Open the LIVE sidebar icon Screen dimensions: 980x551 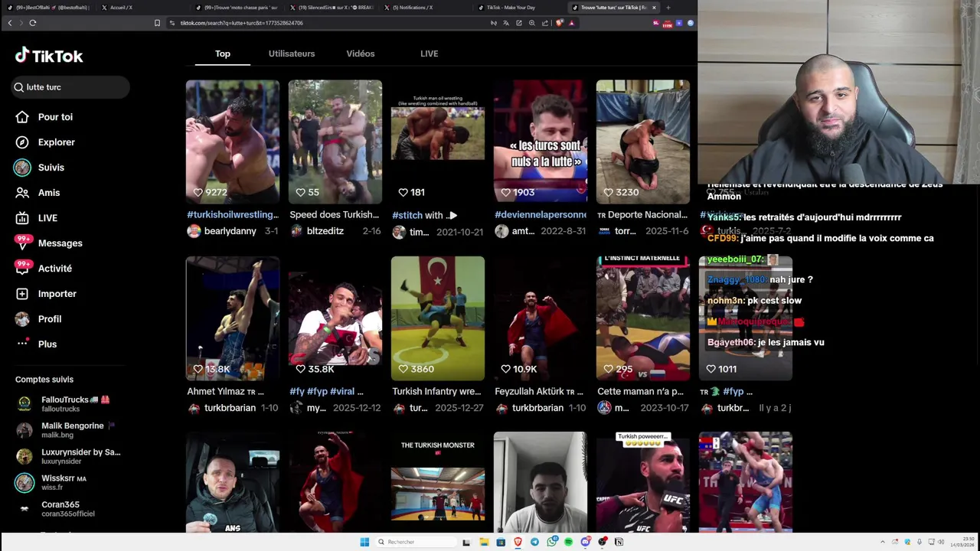pyautogui.click(x=22, y=218)
